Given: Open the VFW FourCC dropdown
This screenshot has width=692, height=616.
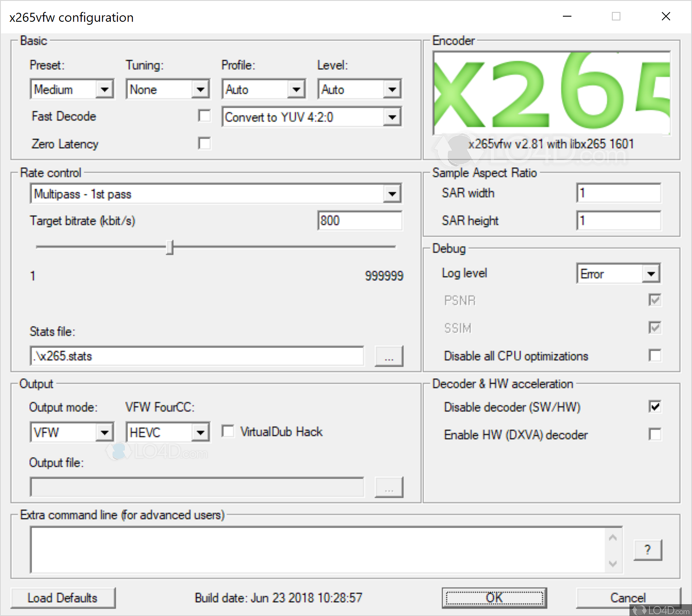Looking at the screenshot, I should (201, 432).
